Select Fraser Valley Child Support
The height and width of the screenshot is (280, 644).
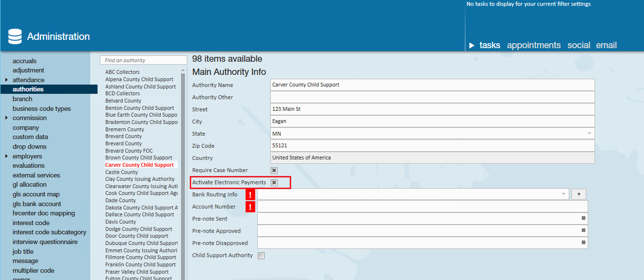[x=137, y=272]
